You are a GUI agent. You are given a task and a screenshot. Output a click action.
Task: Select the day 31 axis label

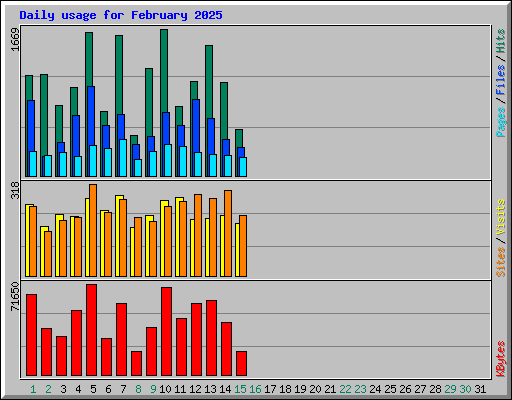pyautogui.click(x=480, y=389)
